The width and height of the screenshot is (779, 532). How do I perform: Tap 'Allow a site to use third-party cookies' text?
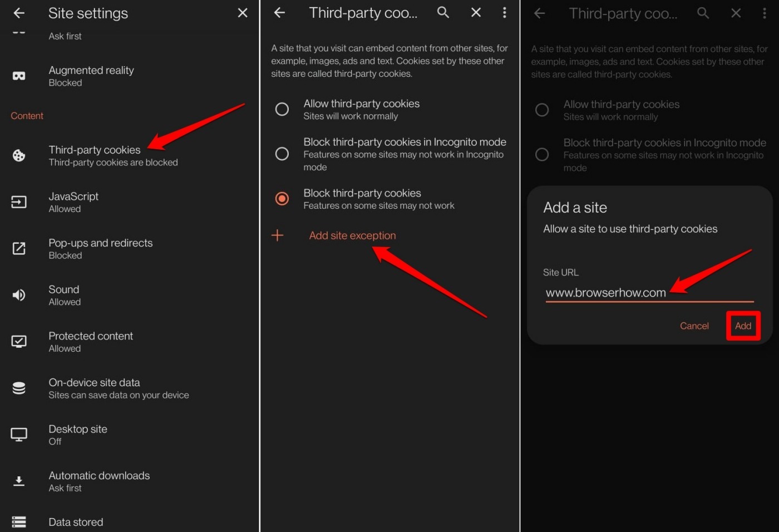(630, 229)
